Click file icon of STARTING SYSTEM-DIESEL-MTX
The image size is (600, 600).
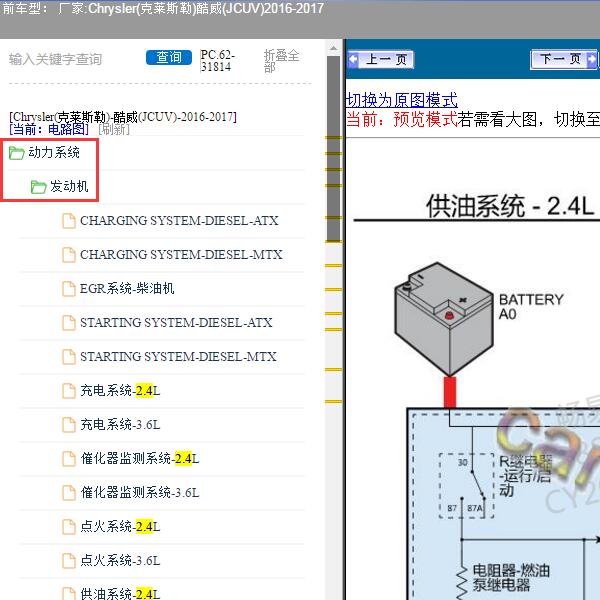69,357
